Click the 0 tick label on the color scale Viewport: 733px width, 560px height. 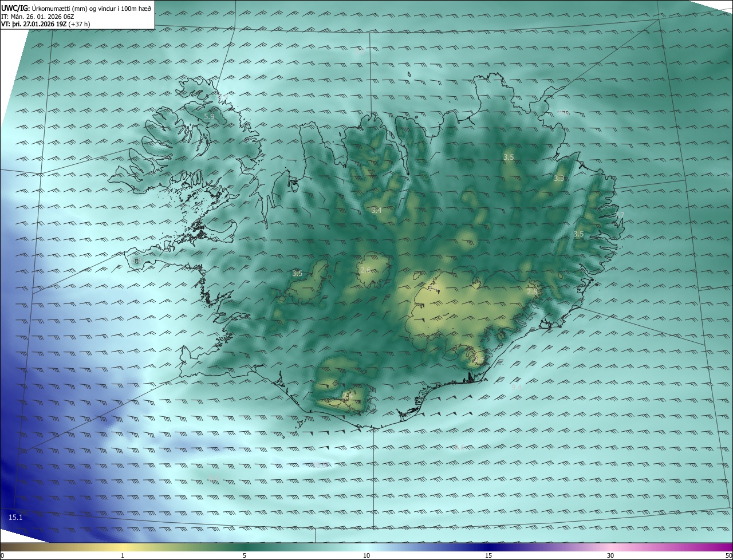tap(2, 555)
